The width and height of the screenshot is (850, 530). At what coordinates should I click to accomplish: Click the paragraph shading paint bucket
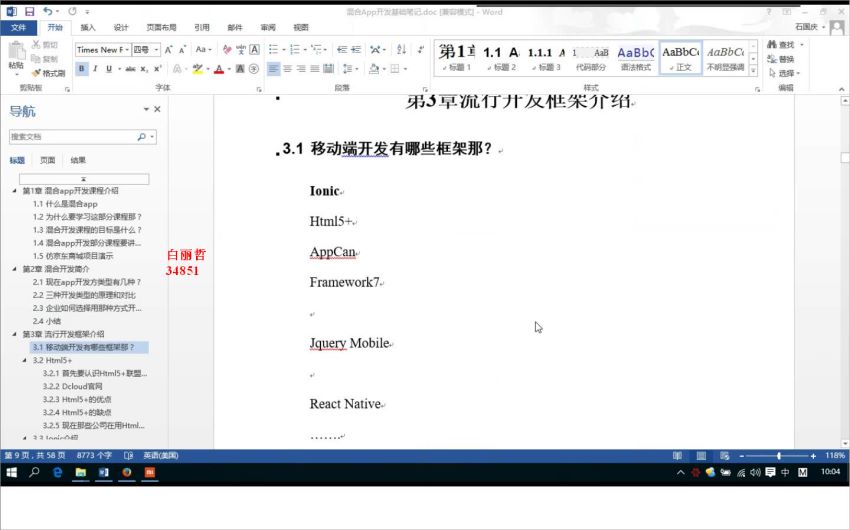click(374, 69)
